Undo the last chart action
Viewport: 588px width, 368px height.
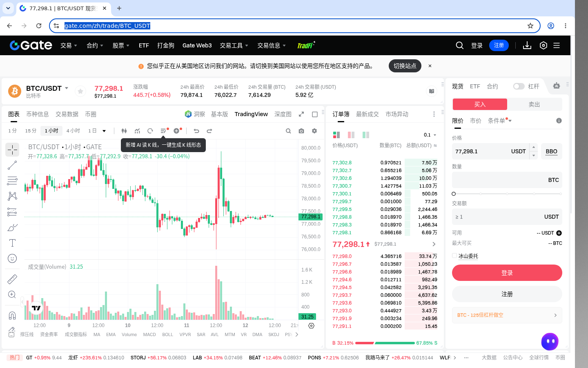point(196,131)
